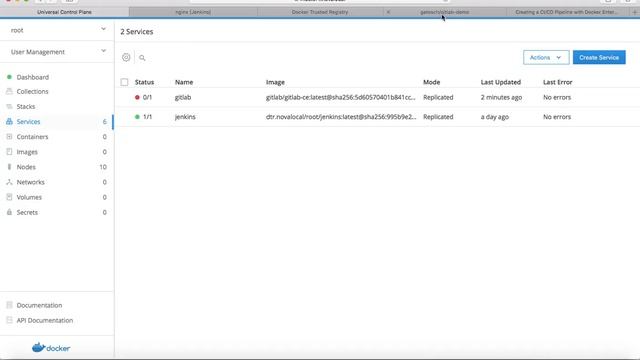Switch to the gitlab-demo browser tab
This screenshot has height=360, width=640.
pos(444,12)
